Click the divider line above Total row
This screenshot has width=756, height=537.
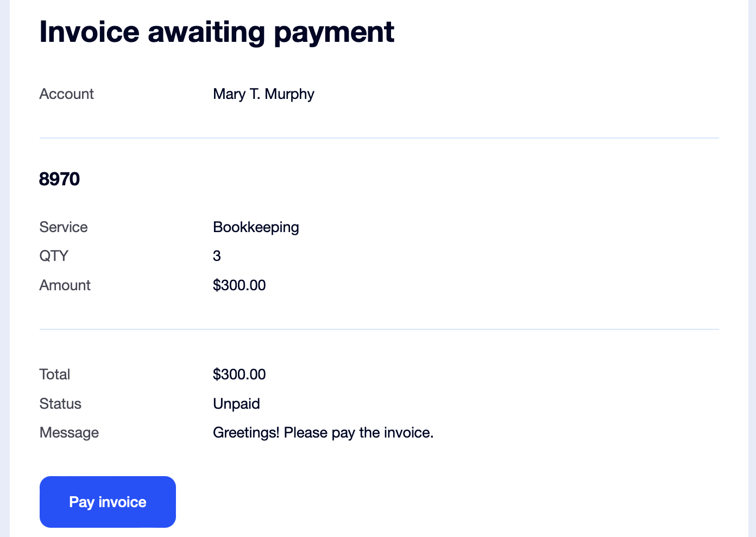click(x=379, y=329)
